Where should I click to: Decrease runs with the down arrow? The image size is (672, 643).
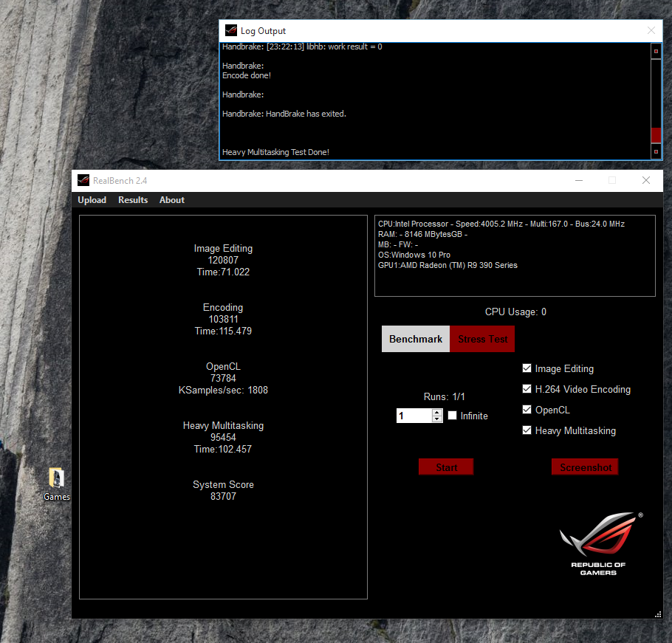point(436,419)
